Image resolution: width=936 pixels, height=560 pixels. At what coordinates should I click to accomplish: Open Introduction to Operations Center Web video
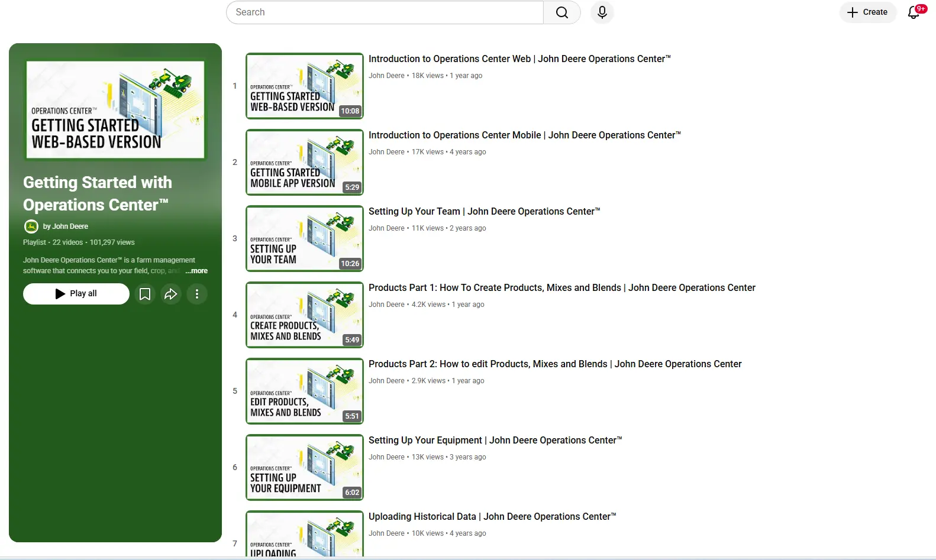tap(519, 59)
